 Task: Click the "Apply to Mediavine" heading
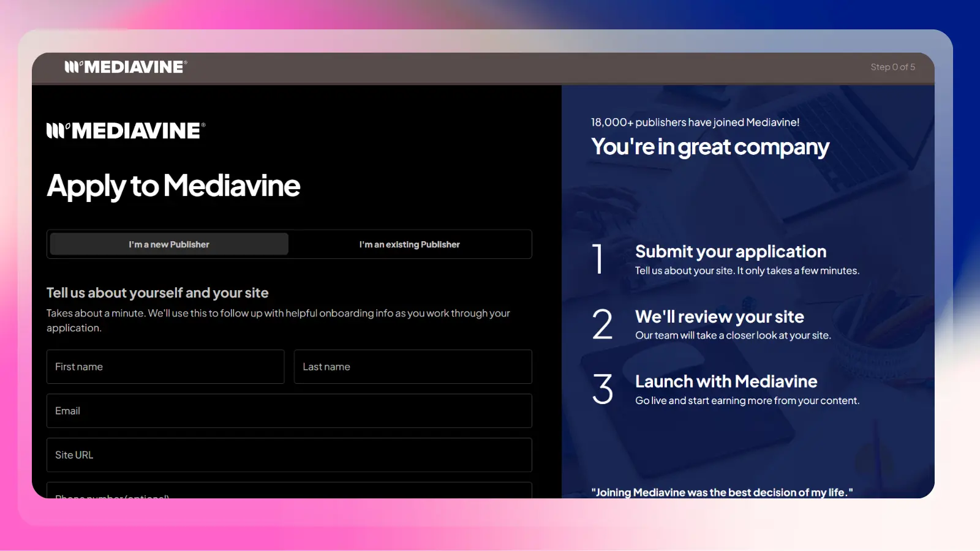pyautogui.click(x=173, y=186)
